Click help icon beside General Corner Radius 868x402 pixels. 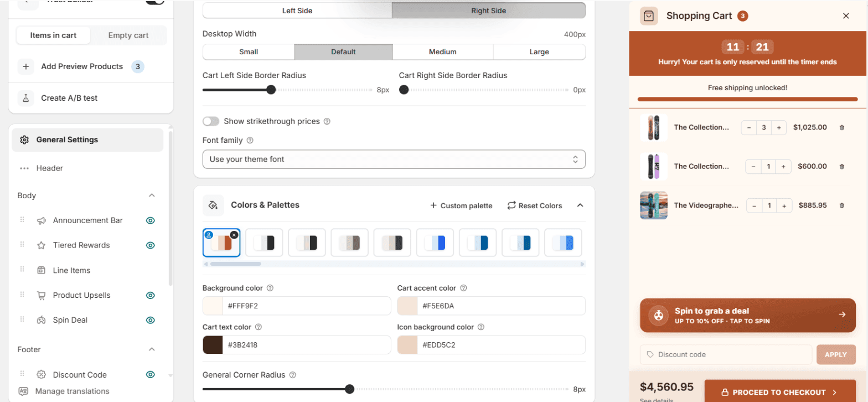[x=293, y=375]
